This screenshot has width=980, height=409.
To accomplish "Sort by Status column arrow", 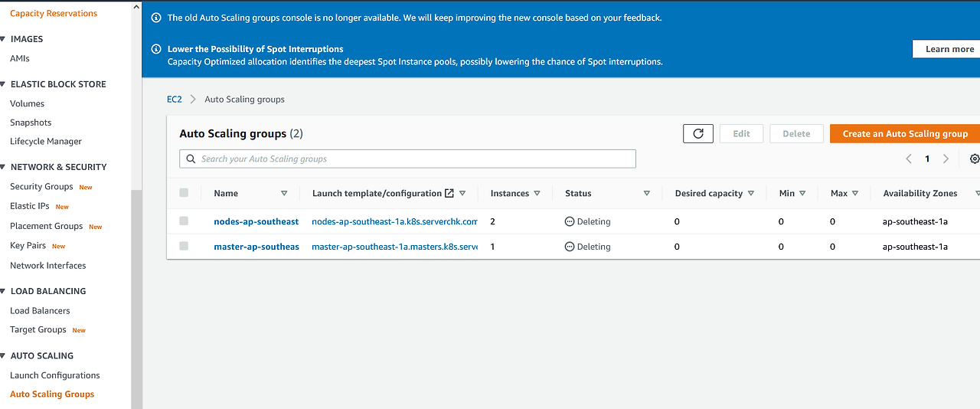I will (647, 194).
